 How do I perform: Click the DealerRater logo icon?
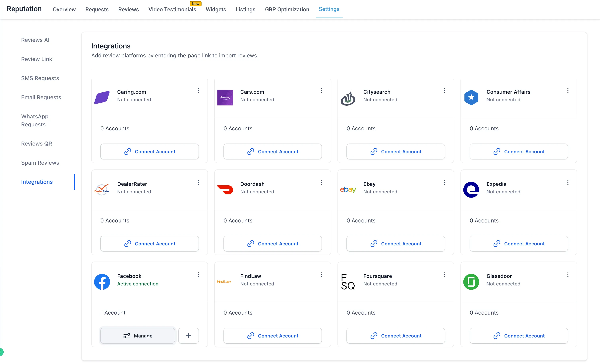click(x=102, y=189)
